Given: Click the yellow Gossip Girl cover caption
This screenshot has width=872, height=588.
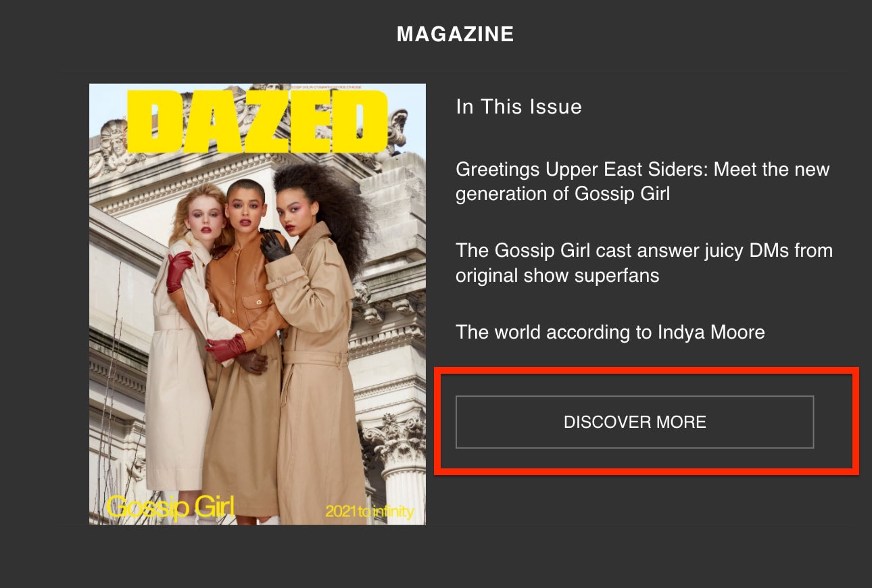Looking at the screenshot, I should point(170,508).
